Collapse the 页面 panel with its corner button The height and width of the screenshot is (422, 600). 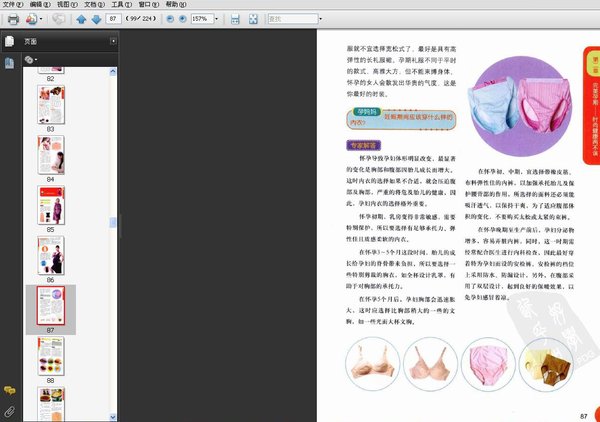tap(113, 41)
